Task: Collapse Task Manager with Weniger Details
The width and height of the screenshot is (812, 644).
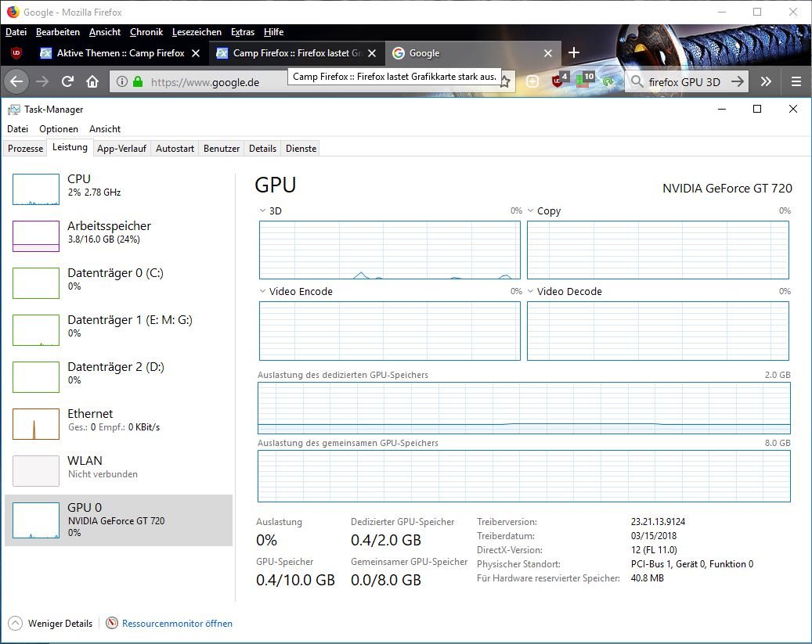Action: (x=51, y=624)
